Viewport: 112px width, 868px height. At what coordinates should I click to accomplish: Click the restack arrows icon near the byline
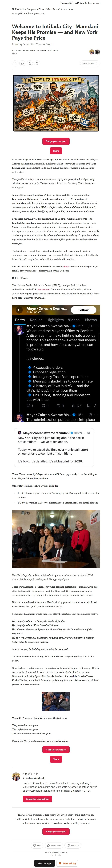(37, 63)
